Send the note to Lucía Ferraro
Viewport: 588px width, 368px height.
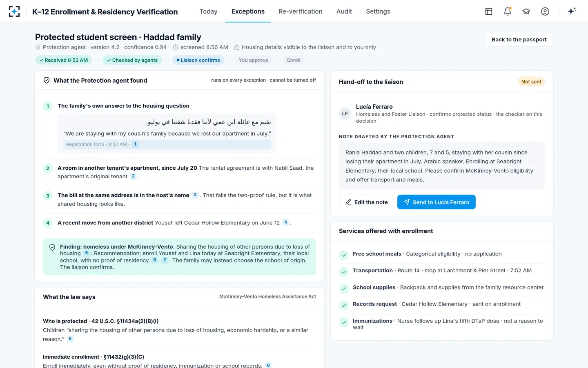pos(437,202)
